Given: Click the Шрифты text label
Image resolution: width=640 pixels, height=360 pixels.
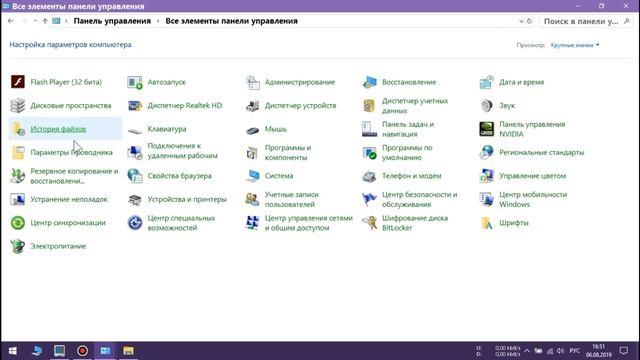Looking at the screenshot, I should (513, 223).
